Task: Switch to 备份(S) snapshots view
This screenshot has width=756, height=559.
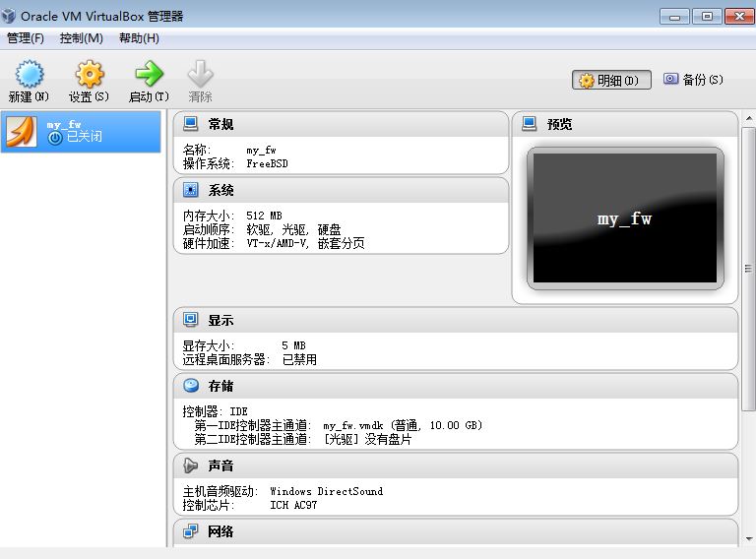Action: [693, 80]
